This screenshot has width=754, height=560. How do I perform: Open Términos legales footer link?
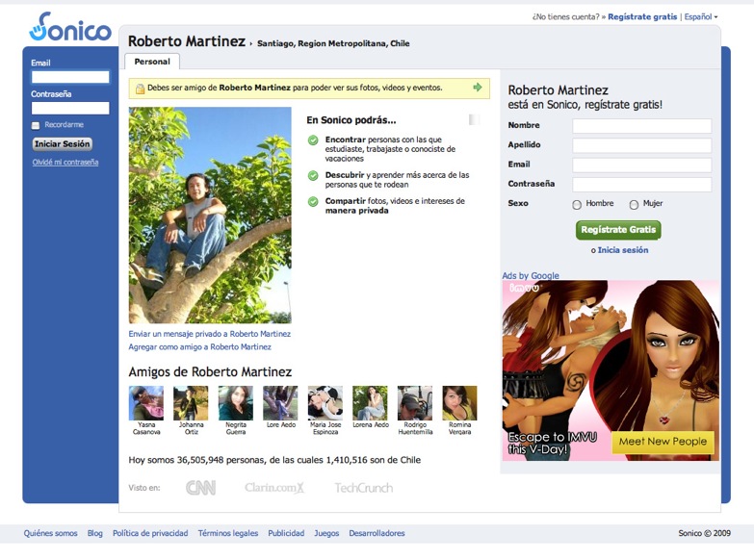click(x=228, y=533)
